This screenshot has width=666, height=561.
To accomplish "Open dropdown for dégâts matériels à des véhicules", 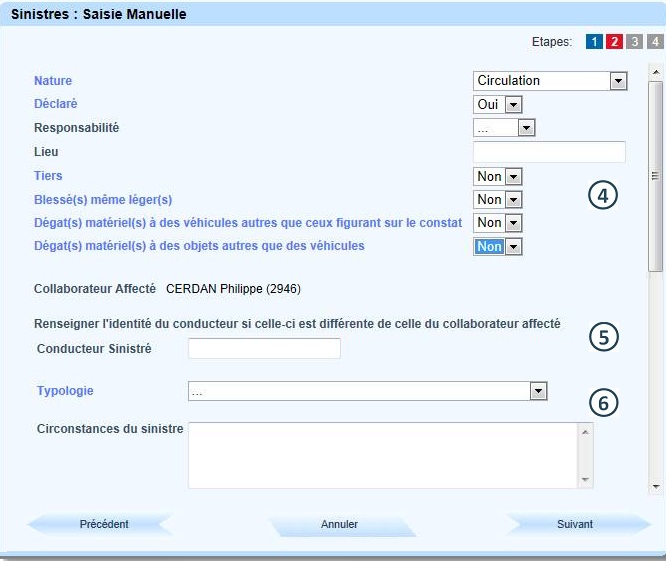I will point(498,223).
